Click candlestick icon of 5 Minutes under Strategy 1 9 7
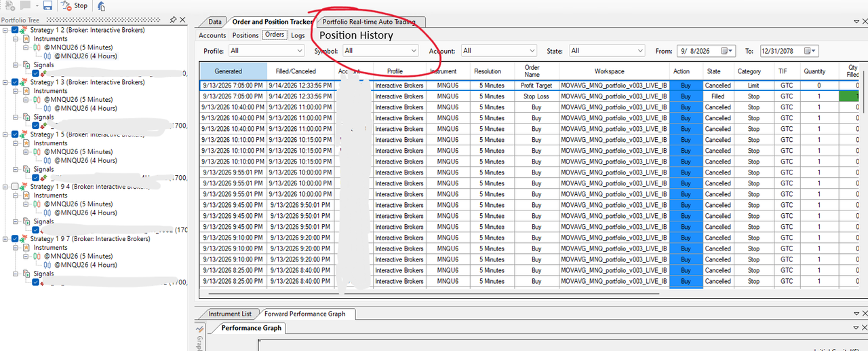868x351 pixels. pyautogui.click(x=37, y=257)
